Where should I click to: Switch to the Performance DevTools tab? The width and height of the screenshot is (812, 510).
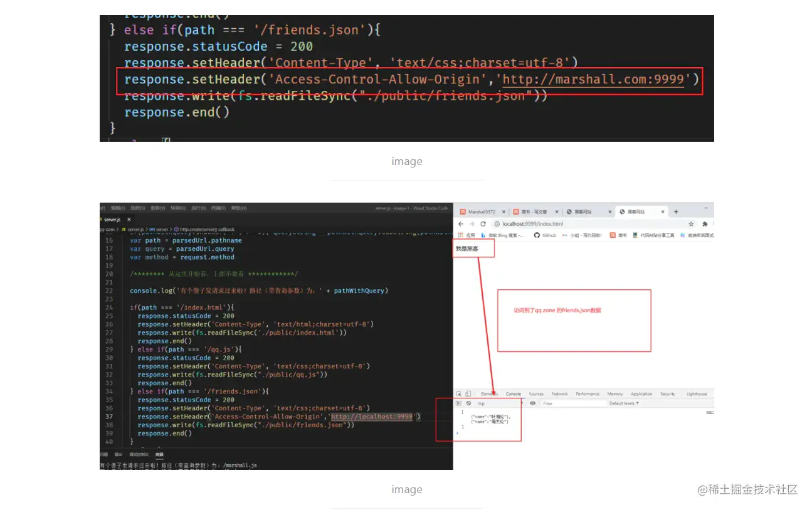click(x=588, y=394)
